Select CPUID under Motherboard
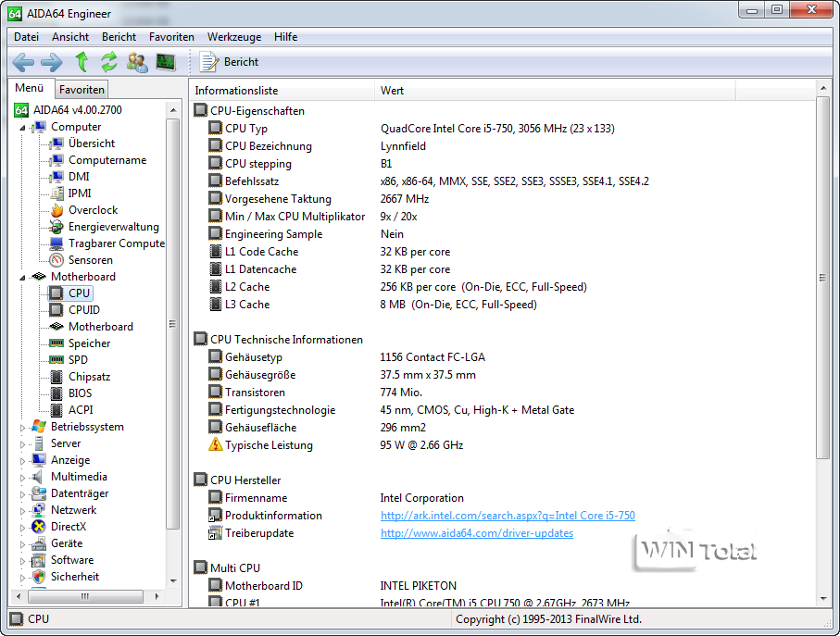Viewport: 840px width, 636px height. (x=83, y=310)
